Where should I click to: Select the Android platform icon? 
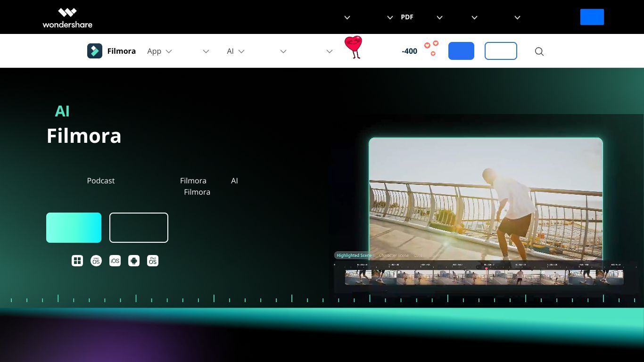coord(134,261)
